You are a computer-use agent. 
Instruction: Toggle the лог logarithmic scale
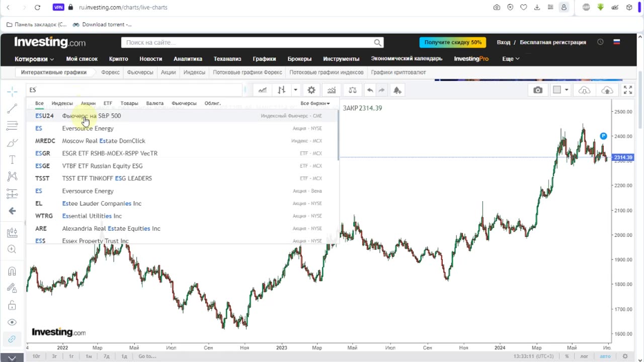[584, 356]
